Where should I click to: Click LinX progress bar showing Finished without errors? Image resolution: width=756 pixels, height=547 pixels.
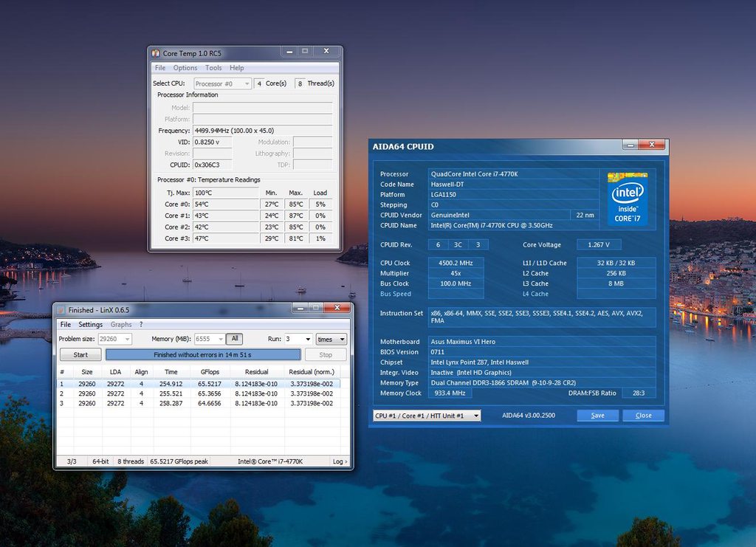pyautogui.click(x=203, y=355)
